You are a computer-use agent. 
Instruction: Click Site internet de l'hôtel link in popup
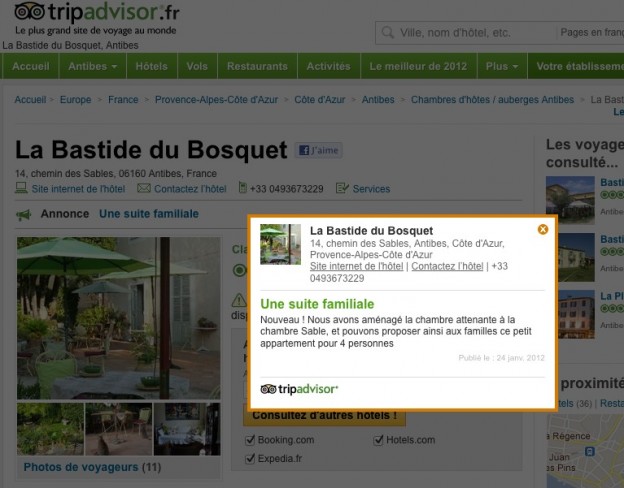pos(357,266)
